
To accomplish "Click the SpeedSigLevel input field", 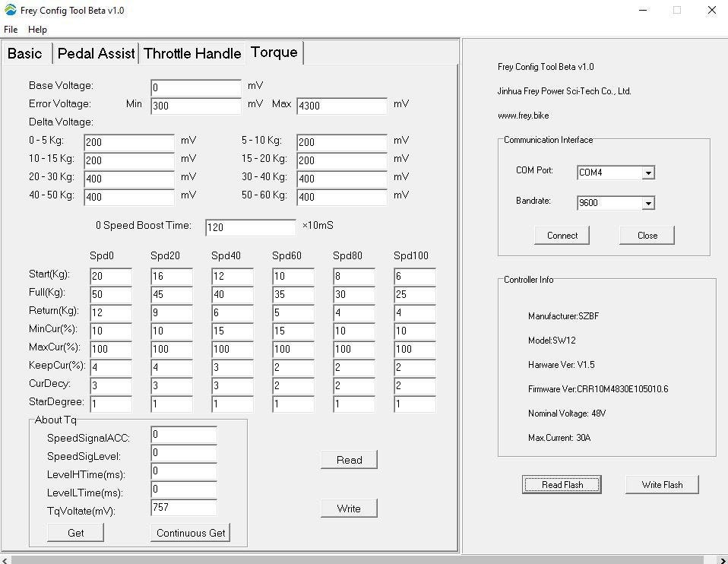I will tap(184, 453).
